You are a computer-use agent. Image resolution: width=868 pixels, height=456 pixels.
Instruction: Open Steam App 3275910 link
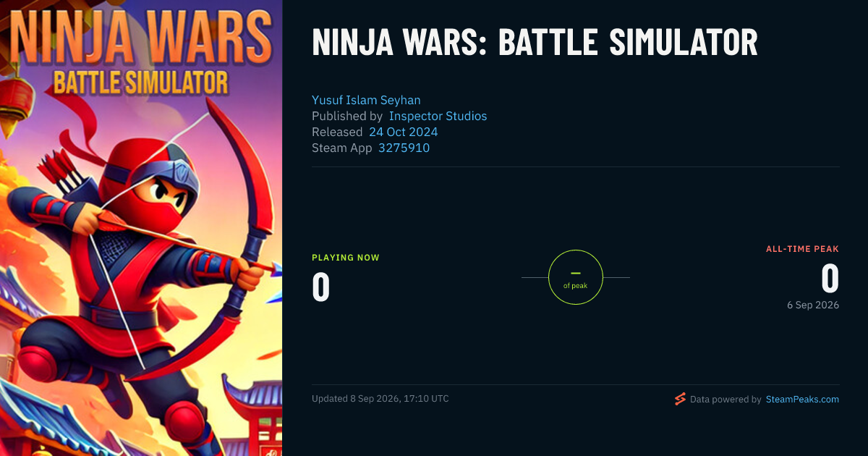pos(404,148)
